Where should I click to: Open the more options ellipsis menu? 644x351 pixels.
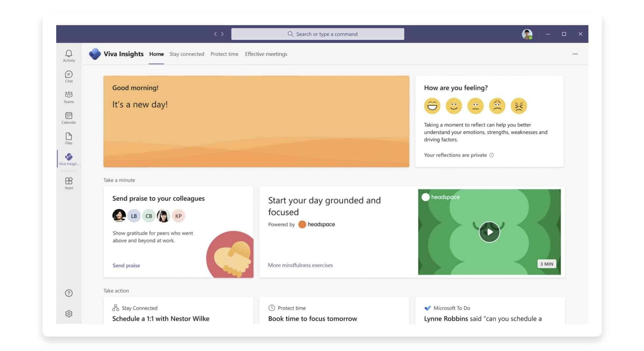coord(575,54)
